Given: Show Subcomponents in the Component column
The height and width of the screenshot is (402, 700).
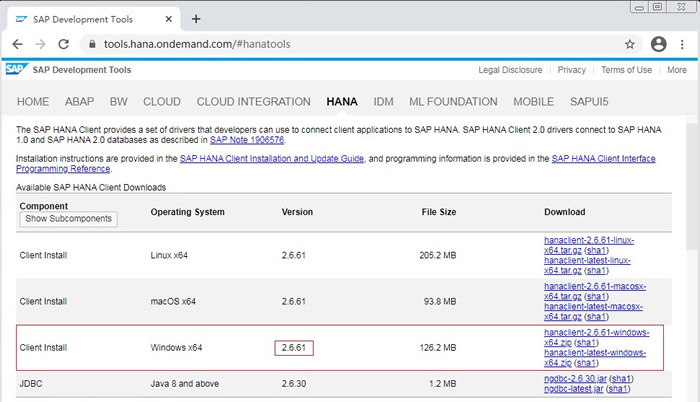Looking at the screenshot, I should pos(69,219).
